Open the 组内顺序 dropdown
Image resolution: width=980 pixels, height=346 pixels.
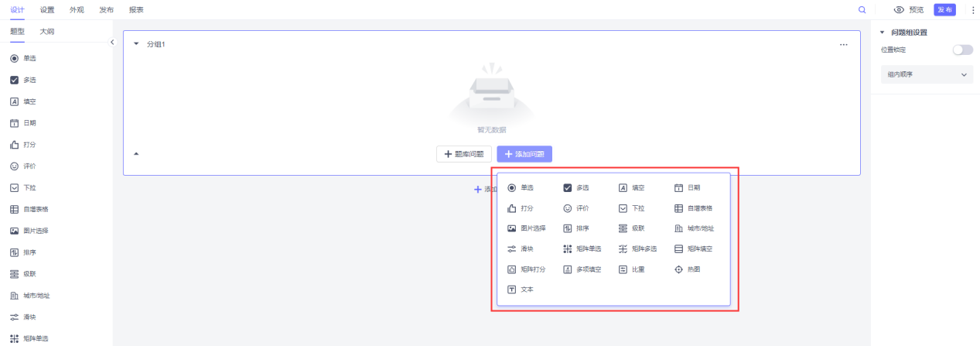[925, 74]
